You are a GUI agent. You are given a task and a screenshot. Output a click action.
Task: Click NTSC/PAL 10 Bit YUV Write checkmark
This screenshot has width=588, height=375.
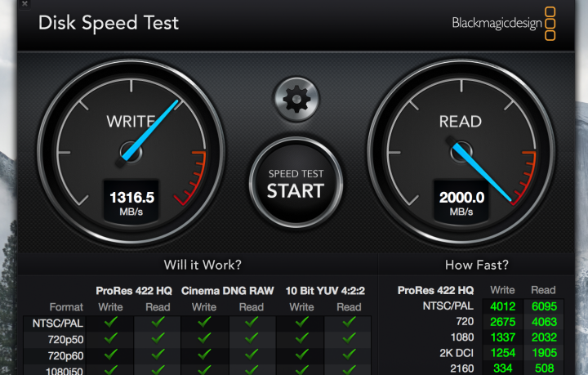pos(302,322)
